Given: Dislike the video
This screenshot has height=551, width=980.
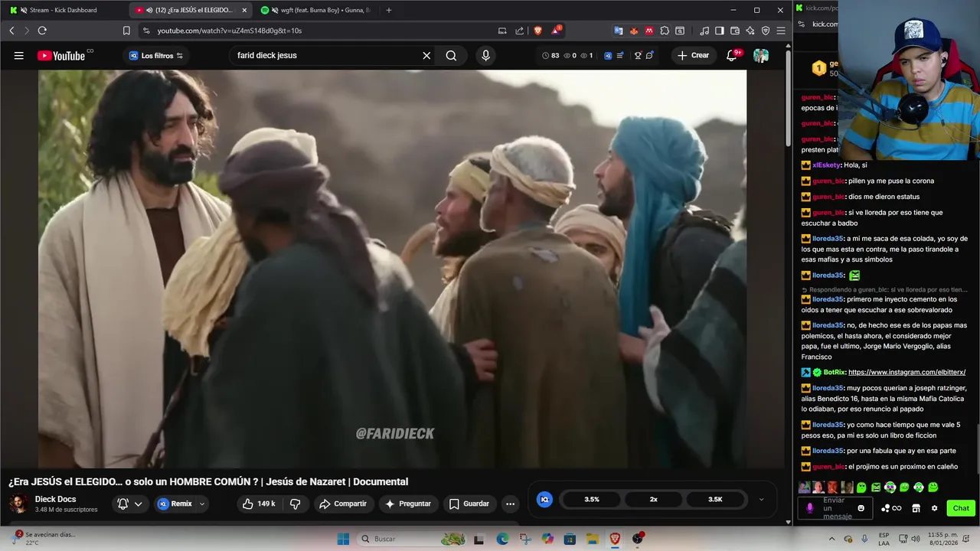Looking at the screenshot, I should click(x=295, y=504).
